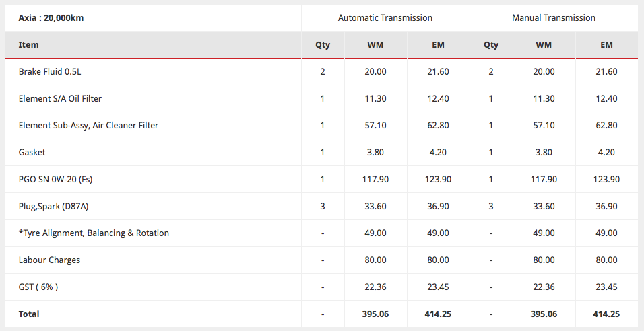This screenshot has width=644, height=331.
Task: Select Automatic Transmission EM price for PGO SN 0W-20
Action: pos(438,180)
